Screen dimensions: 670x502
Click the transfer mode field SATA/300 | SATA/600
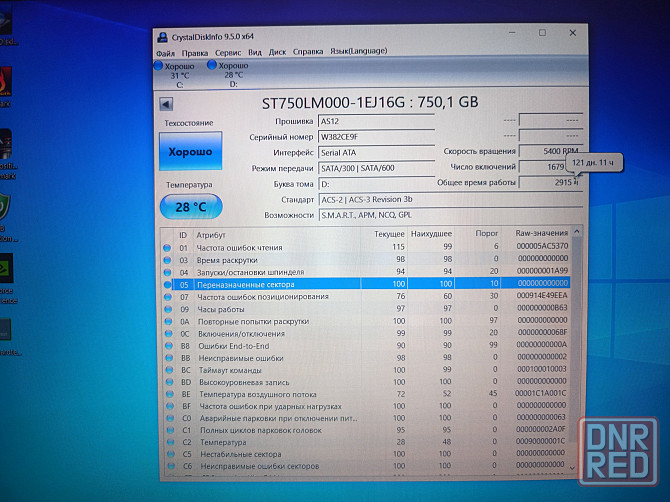point(376,168)
